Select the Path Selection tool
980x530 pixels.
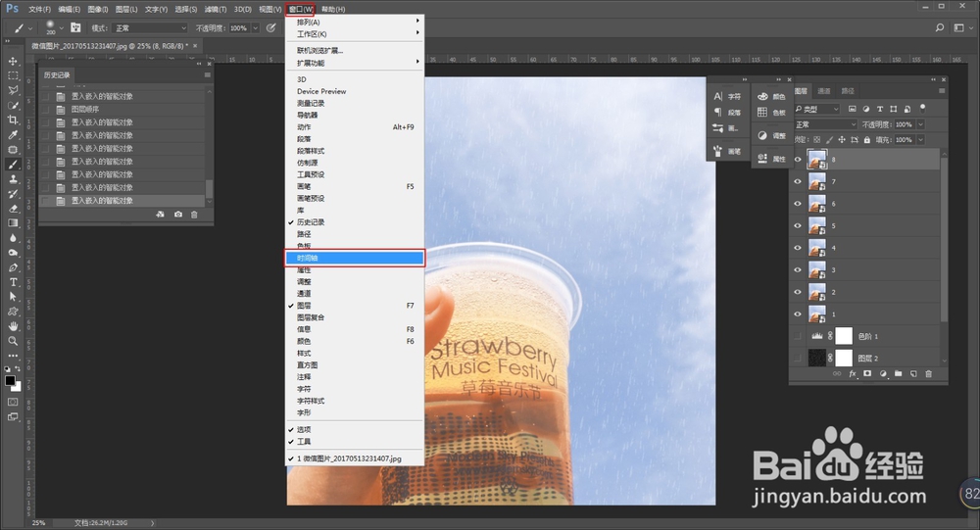tap(13, 297)
